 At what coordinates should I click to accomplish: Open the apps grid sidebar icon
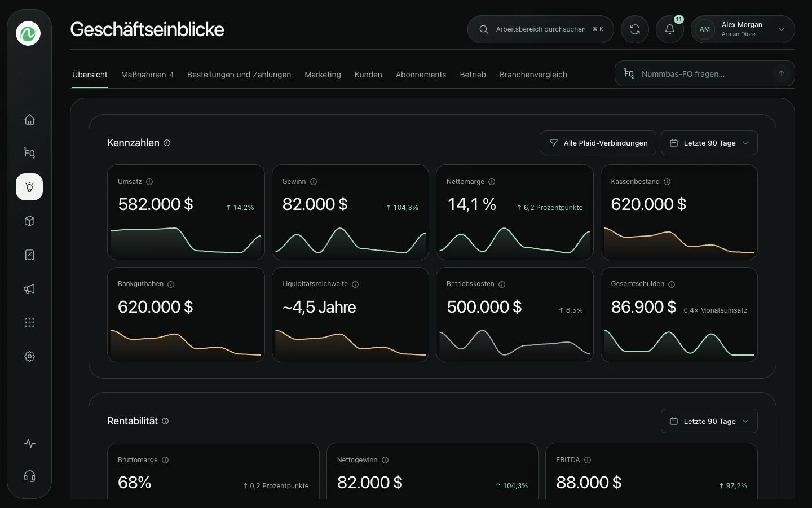pos(29,322)
